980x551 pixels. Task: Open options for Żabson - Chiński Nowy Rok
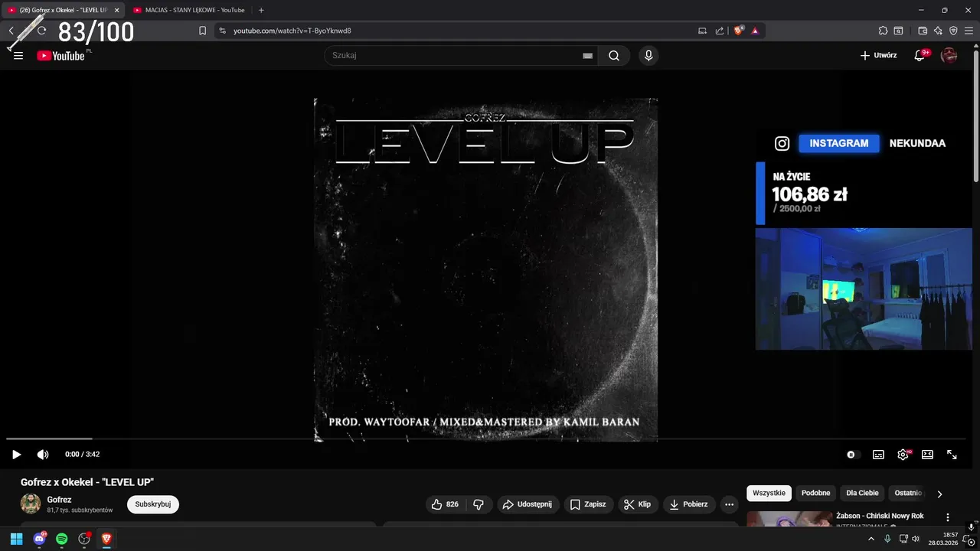[948, 517]
